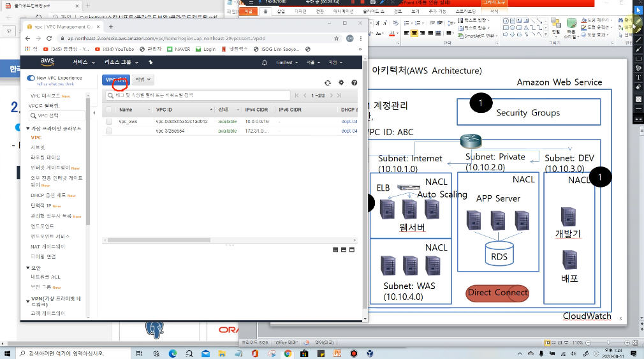The width and height of the screenshot is (644, 359).
Task: Click Tell us what you think link
Action: (x=55, y=84)
